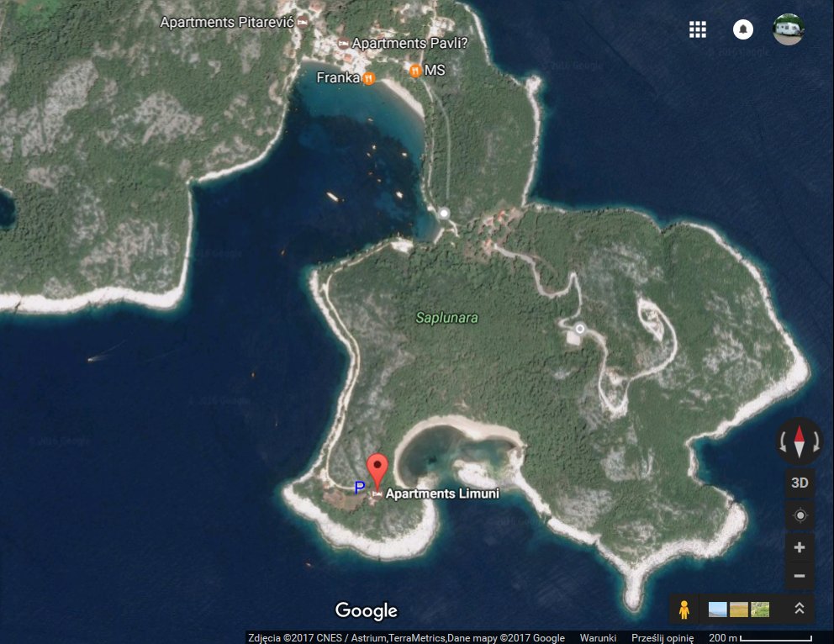Rotate map using compass right arrow
Viewport: 834px width, 644px height.
coord(815,442)
